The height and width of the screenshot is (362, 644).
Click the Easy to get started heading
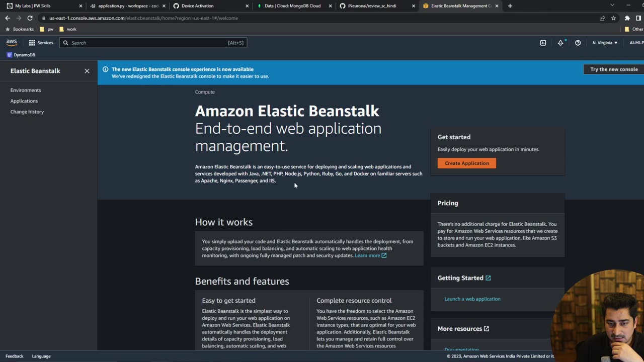point(229,301)
